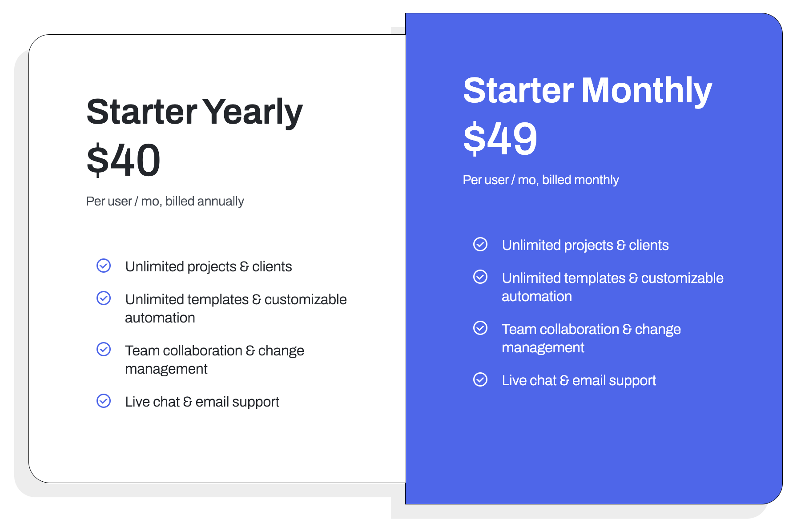Image resolution: width=805 pixels, height=532 pixels.
Task: Click monthly 'Team collaboration & change management' text
Action: click(591, 338)
